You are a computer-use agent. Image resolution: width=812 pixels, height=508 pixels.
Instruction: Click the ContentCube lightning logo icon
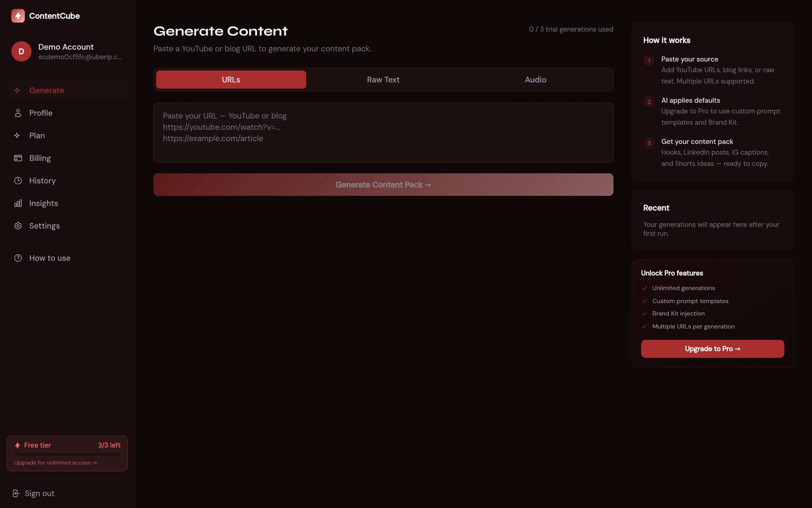[x=18, y=16]
